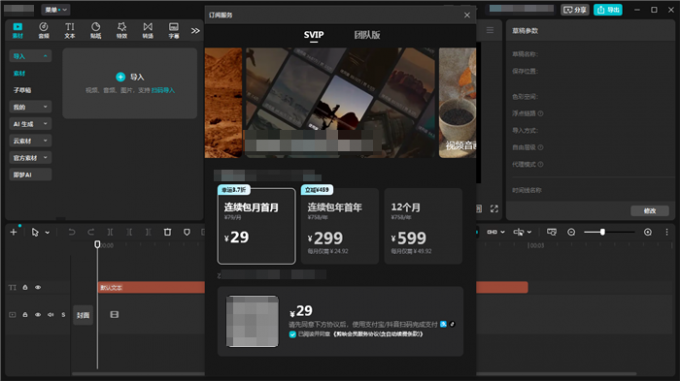Toggle lock on the main video track
Viewport: 680px width, 381px height.
tap(25, 315)
